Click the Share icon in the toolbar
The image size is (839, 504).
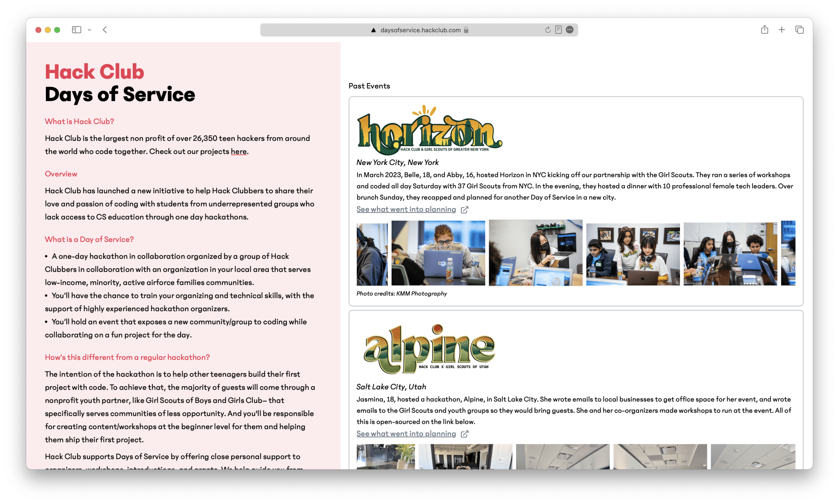(764, 29)
